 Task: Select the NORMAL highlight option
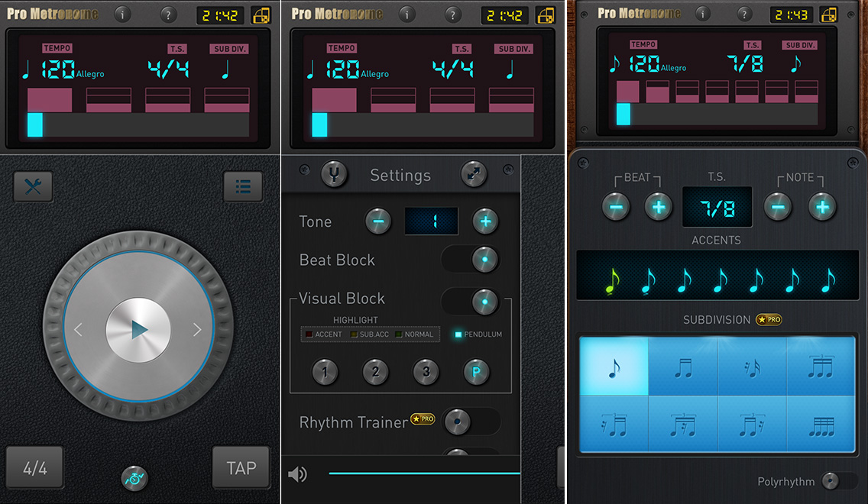415,334
